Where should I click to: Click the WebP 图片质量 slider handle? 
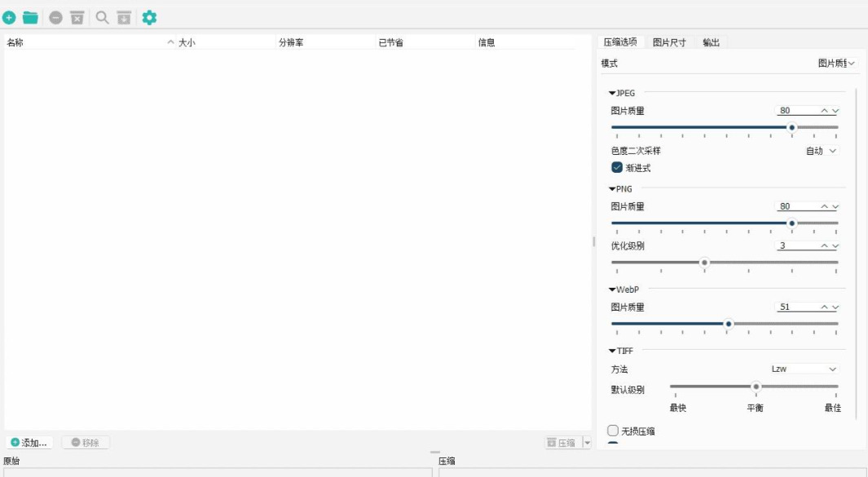(729, 324)
